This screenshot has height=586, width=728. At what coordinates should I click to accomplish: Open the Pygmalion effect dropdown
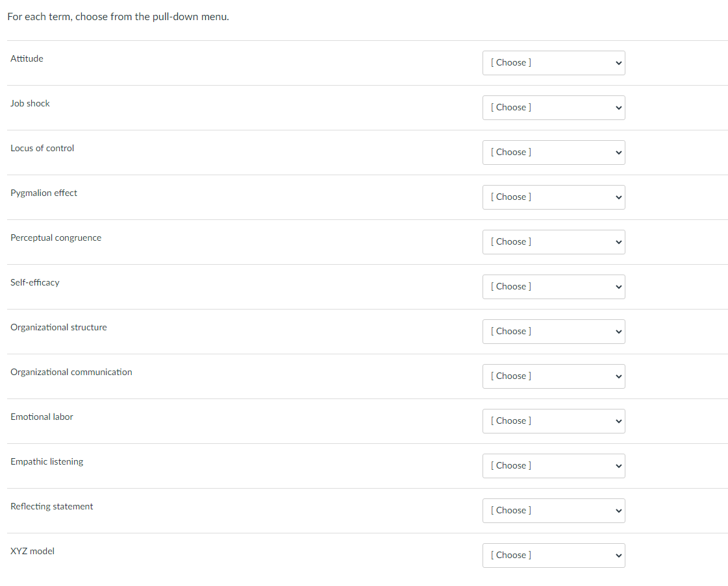pyautogui.click(x=553, y=197)
